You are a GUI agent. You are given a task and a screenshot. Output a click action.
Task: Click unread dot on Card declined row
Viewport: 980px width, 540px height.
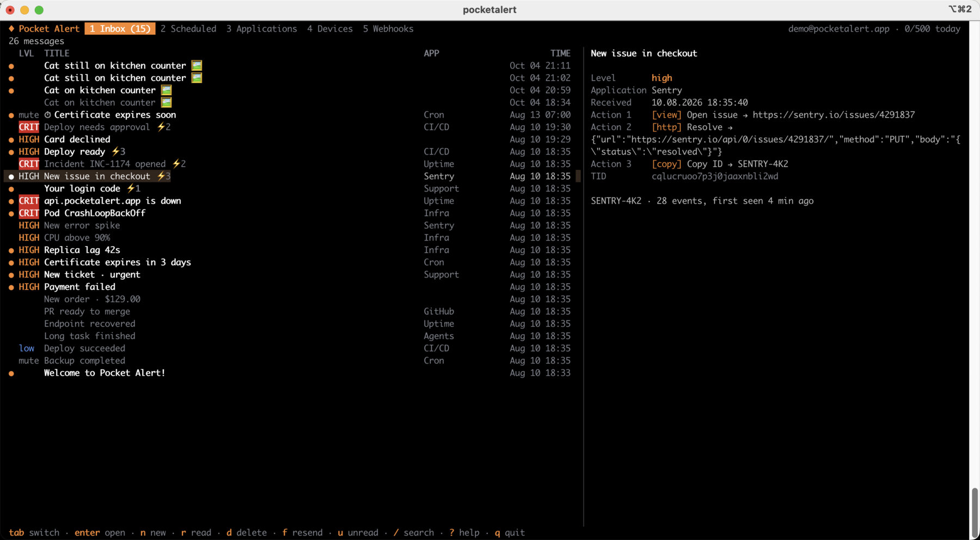11,140
